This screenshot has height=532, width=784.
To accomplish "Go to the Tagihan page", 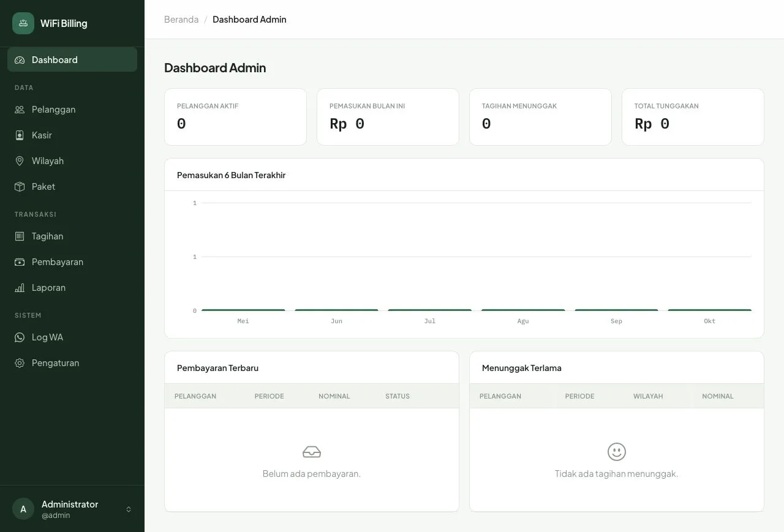I will click(72, 236).
